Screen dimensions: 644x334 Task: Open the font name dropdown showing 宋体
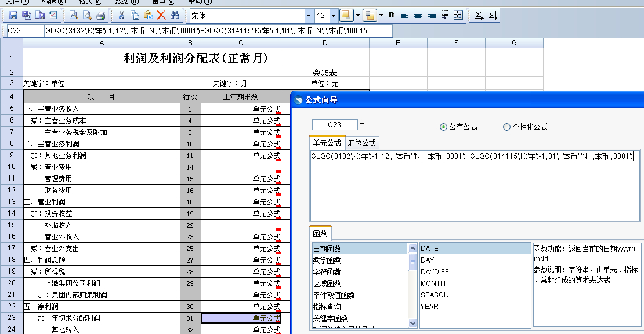click(x=309, y=16)
